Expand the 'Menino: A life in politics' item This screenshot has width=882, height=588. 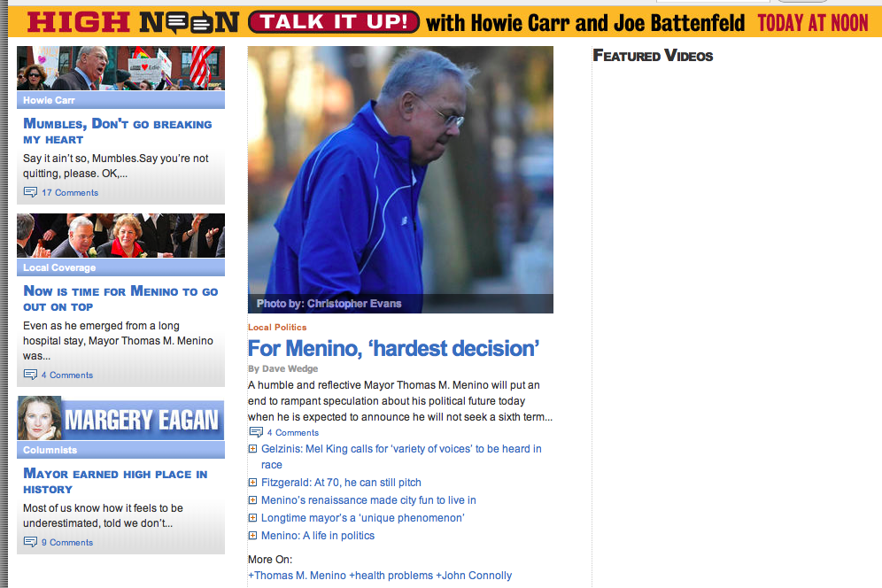(x=253, y=536)
